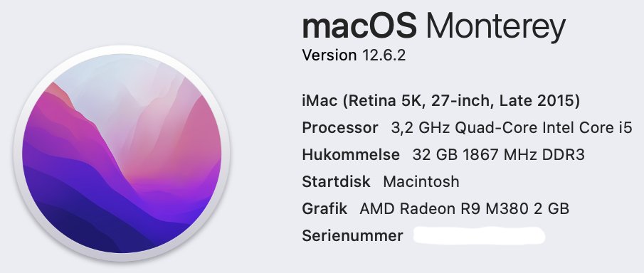This screenshot has width=644, height=273.
Task: Select the AMD Radeon R9 M380 value
Action: click(x=464, y=208)
